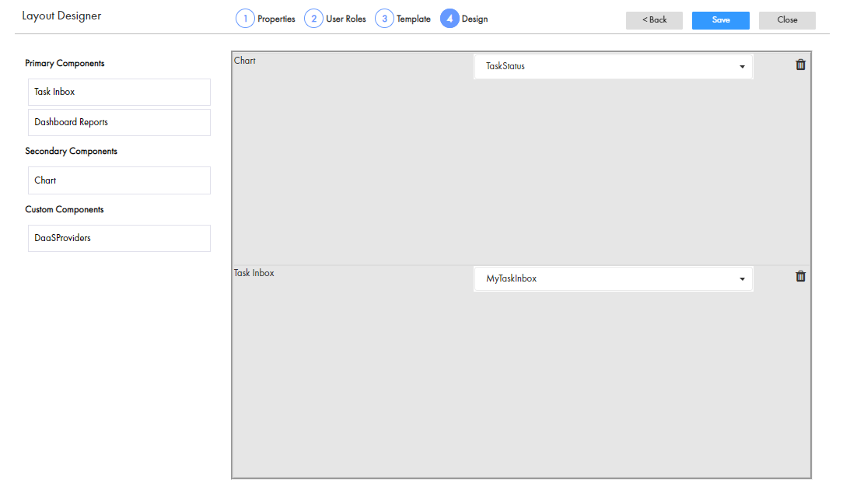Click the Layout Designer title
This screenshot has width=843, height=504.
(x=61, y=16)
